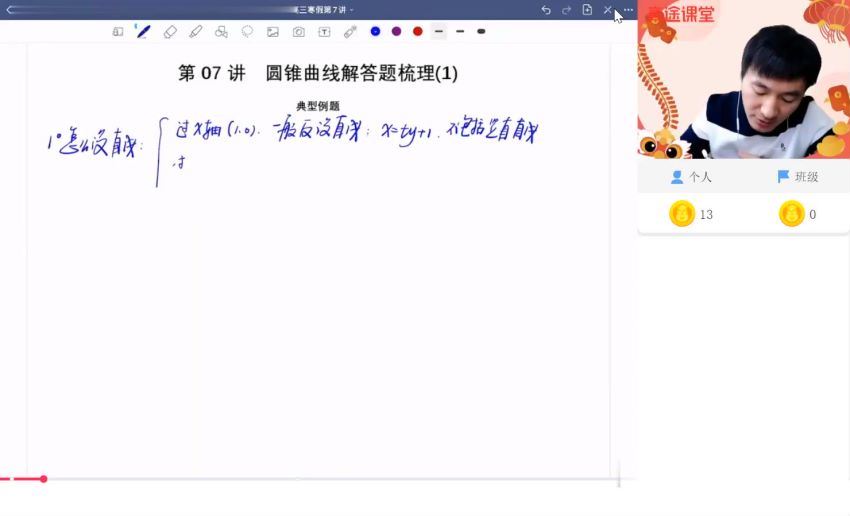This screenshot has width=850, height=516.
Task: Click the teacher's webcam video
Action: (744, 79)
